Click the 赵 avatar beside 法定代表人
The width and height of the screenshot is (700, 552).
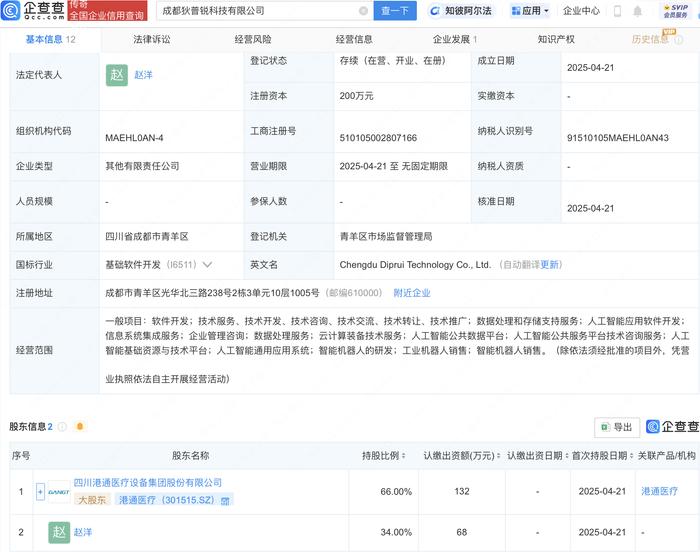[x=117, y=75]
